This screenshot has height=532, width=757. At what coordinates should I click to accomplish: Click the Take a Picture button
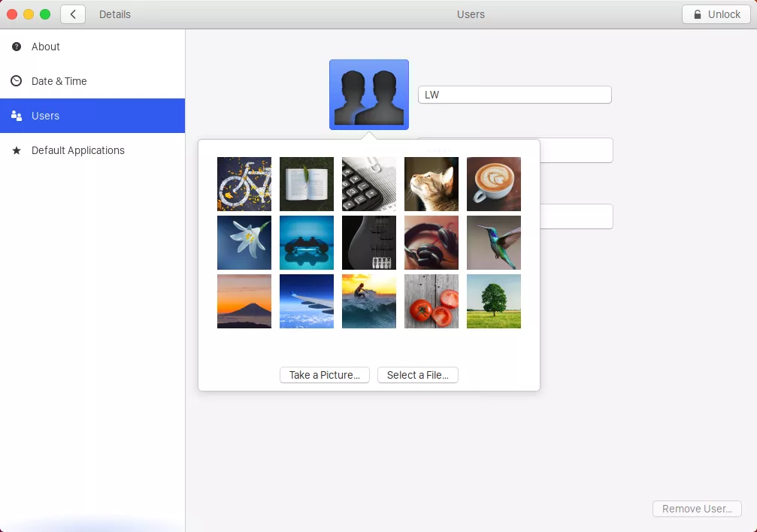point(325,375)
